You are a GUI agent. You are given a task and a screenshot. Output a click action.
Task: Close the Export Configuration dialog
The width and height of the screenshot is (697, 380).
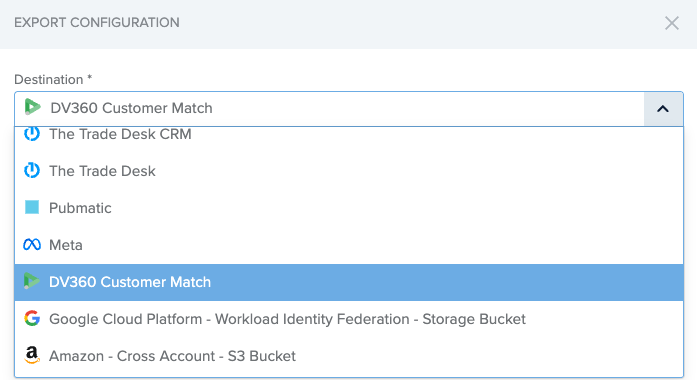pos(672,23)
